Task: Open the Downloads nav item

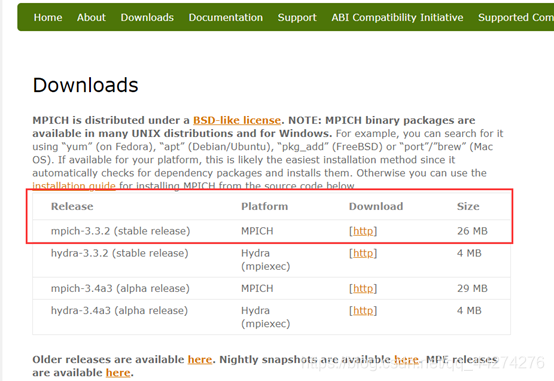Action: 147,17
